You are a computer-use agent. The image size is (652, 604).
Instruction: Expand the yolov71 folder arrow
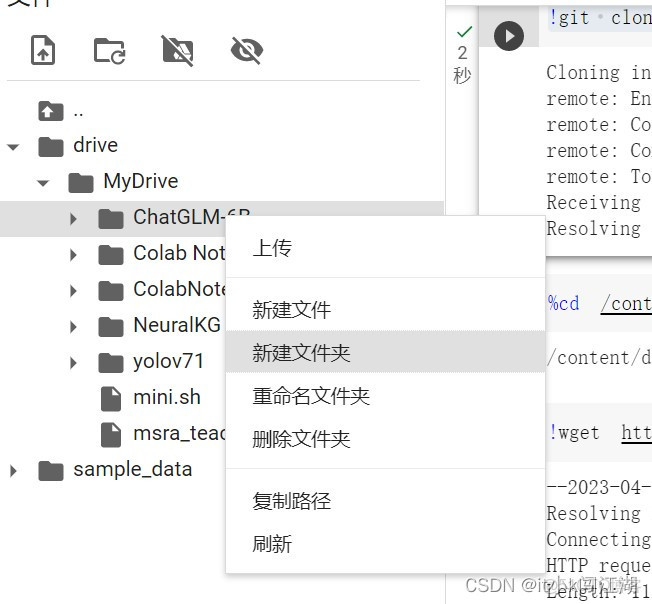pyautogui.click(x=73, y=363)
